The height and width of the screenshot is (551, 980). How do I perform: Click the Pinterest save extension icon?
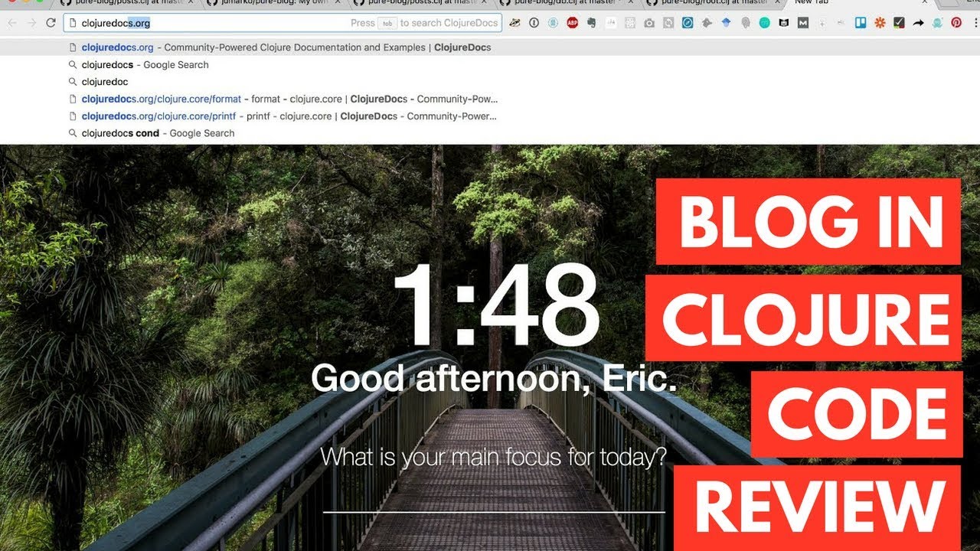956,23
